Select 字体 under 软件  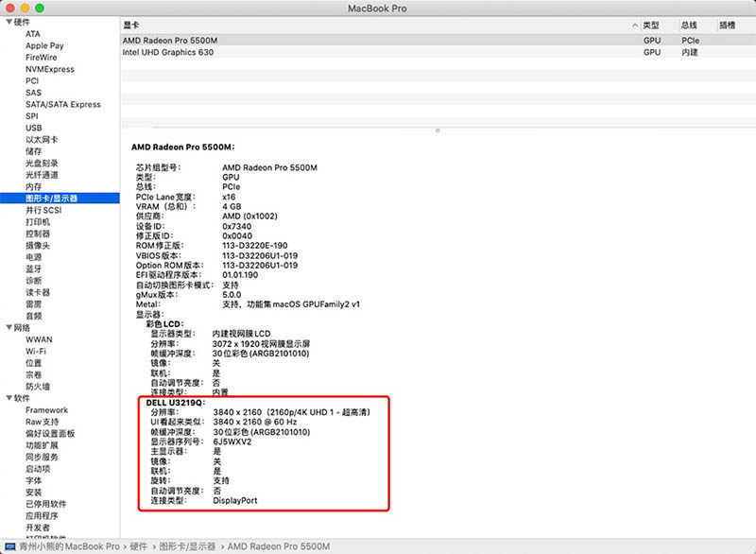[33, 480]
